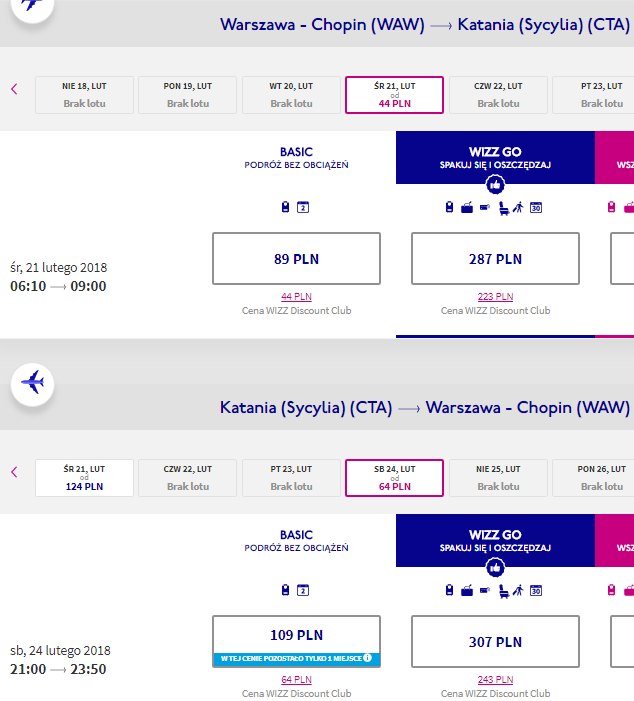Select return date ŚR 21, LUT 124 PLN
This screenshot has height=701, width=634.
click(84, 478)
